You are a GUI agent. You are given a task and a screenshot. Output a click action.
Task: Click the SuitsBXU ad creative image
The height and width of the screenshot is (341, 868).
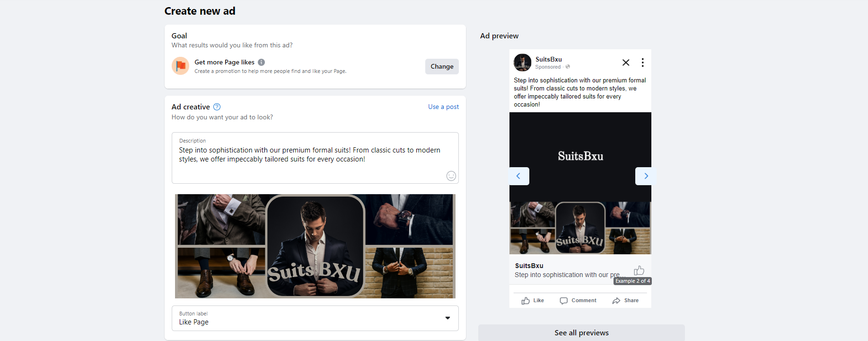315,246
